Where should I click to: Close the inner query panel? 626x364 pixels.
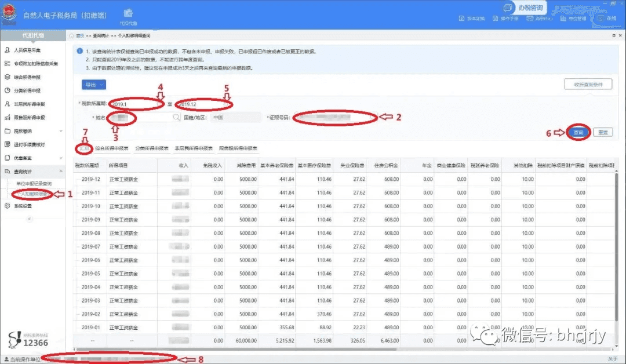click(620, 35)
